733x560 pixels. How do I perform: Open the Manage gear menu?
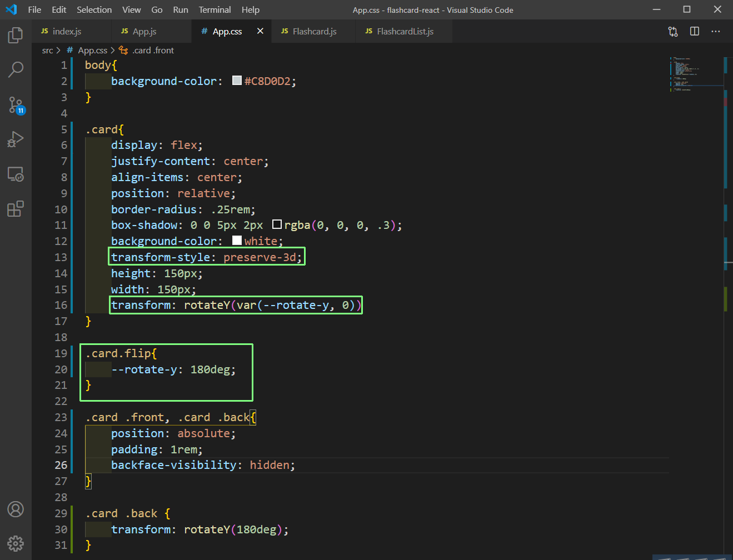(x=16, y=543)
